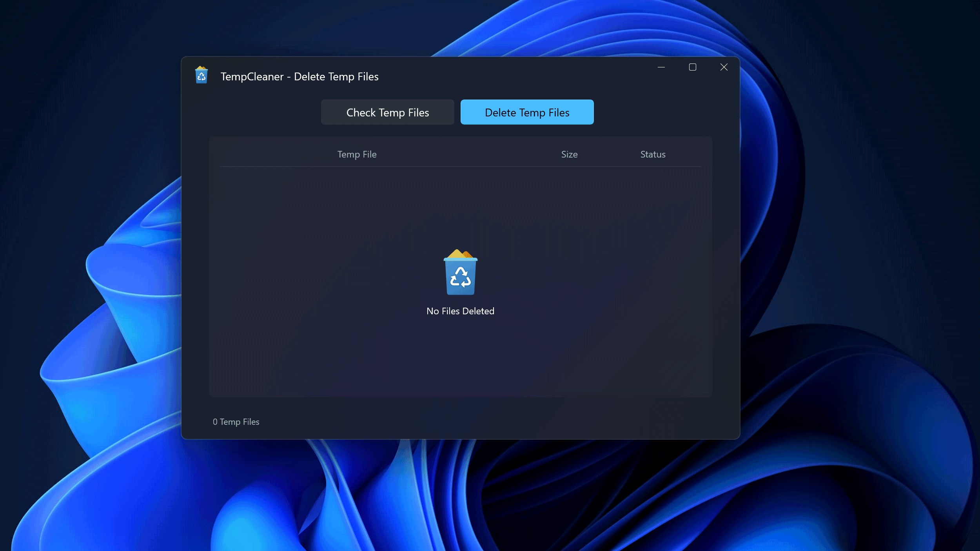The height and width of the screenshot is (551, 980).
Task: Sort by the Size column header
Action: 569,154
